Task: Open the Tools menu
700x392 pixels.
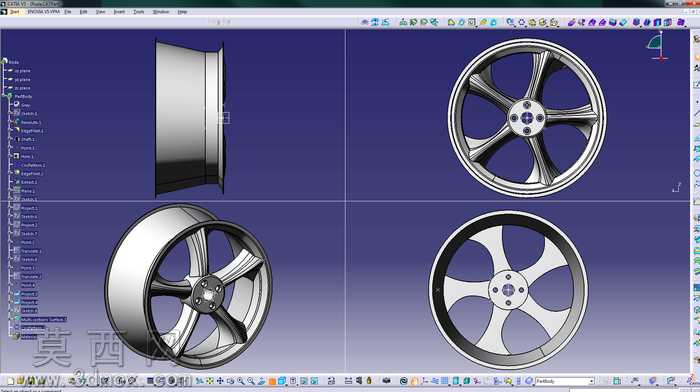Action: 139,12
